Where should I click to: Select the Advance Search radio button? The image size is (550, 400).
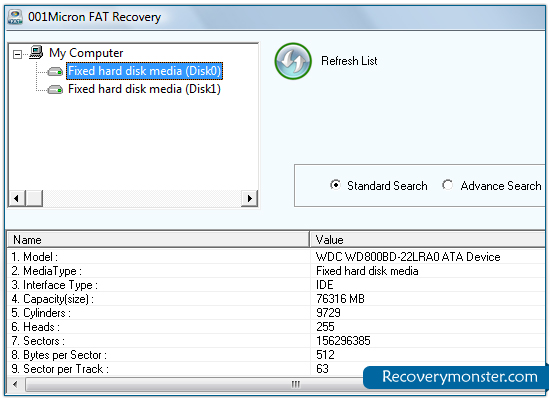(447, 185)
